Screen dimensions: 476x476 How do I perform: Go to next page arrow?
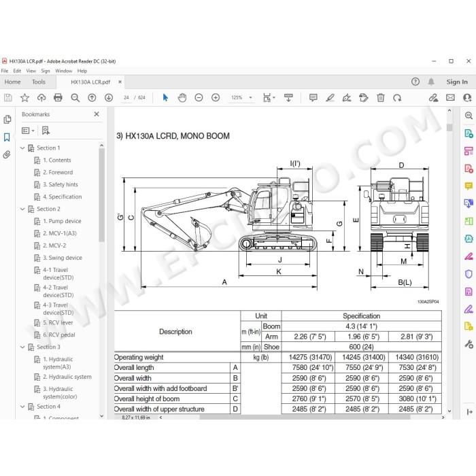(109, 97)
